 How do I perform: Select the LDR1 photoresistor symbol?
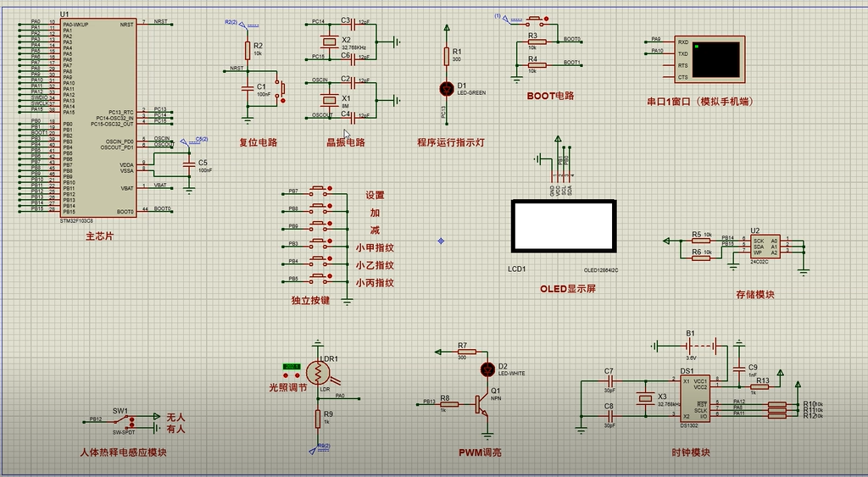318,373
